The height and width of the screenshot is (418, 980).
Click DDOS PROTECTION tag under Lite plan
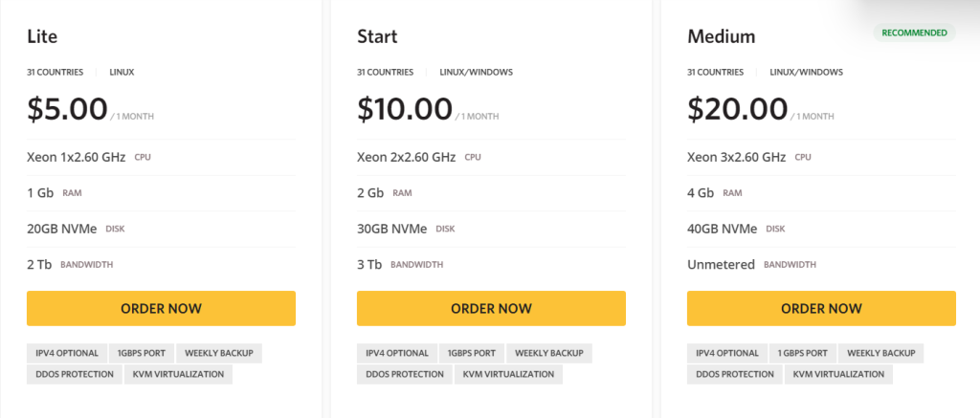click(x=73, y=374)
